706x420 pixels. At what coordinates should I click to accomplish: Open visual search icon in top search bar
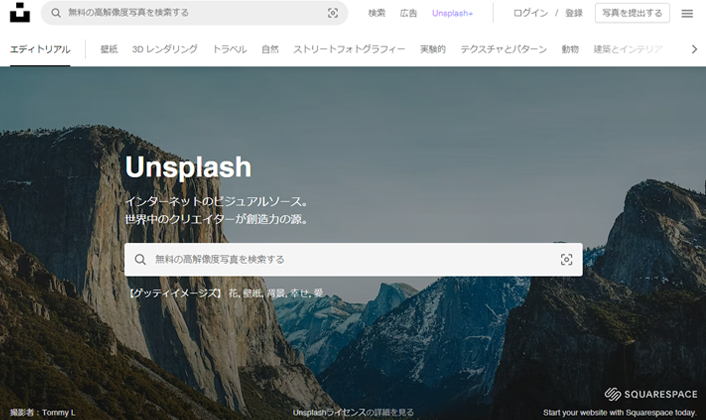[x=333, y=13]
